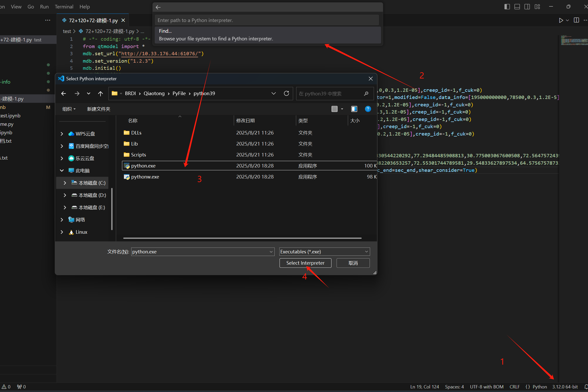Viewport: 588px width, 392px height.
Task: Refresh the python39 folder listing
Action: 286,93
